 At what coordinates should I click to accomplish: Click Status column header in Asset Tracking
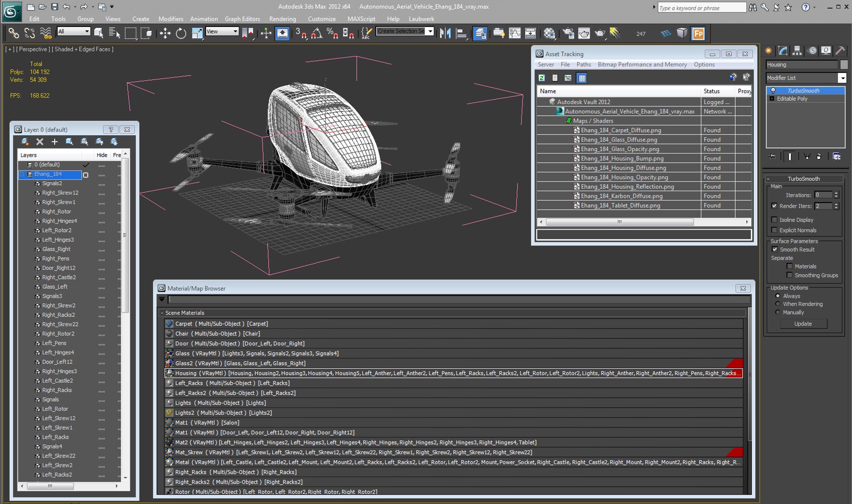coord(718,91)
